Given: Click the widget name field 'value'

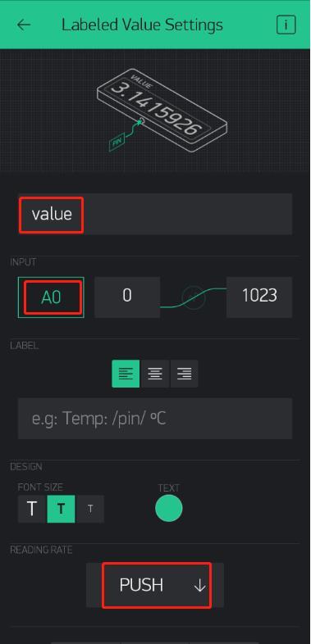Looking at the screenshot, I should pyautogui.click(x=155, y=214).
